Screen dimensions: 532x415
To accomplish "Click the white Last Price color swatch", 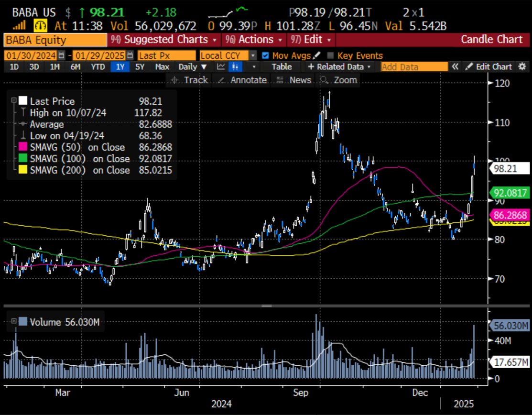I will tap(23, 101).
